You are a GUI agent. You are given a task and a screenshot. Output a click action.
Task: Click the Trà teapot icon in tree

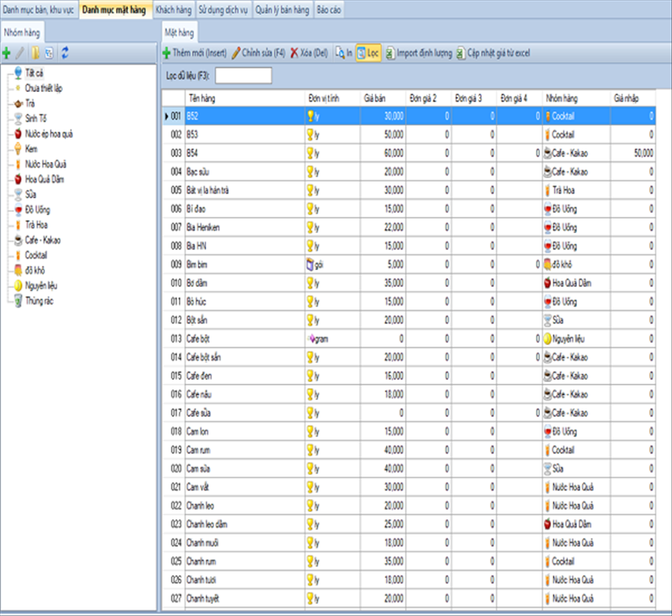18,103
